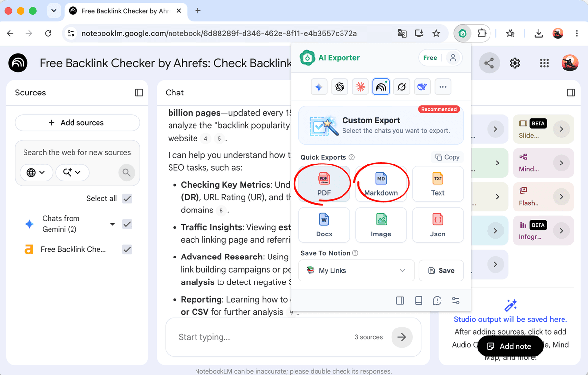Open the side panel icon in AI Exporter footer
The width and height of the screenshot is (588, 375).
pyautogui.click(x=400, y=301)
